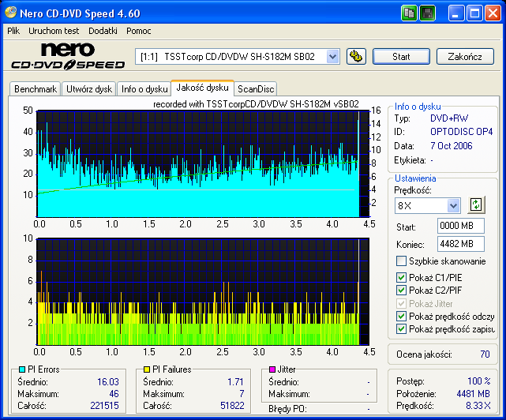This screenshot has height=420, width=506.
Task: Click the Start button
Action: tap(401, 57)
